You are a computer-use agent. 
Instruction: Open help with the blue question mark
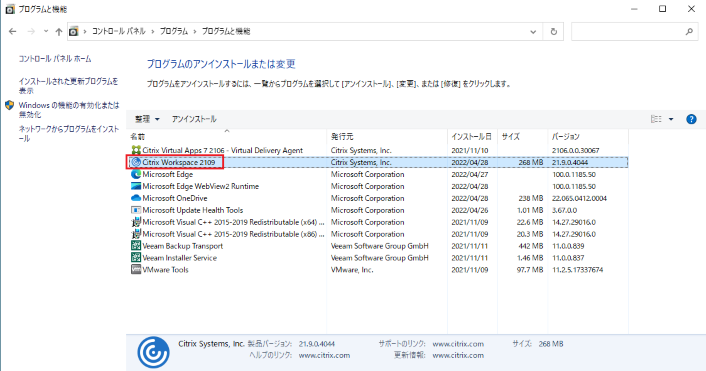[x=691, y=119]
